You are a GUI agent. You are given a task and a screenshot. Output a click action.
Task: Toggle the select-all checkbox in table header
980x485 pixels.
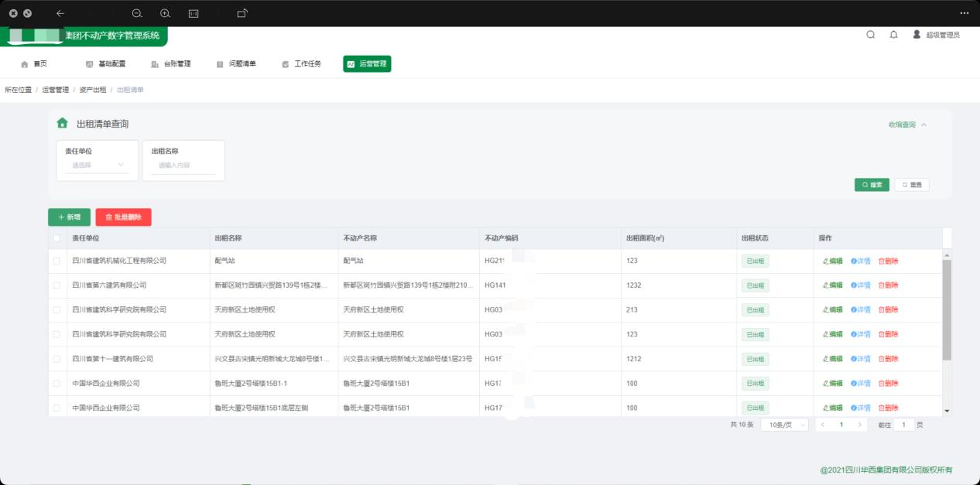tap(57, 238)
